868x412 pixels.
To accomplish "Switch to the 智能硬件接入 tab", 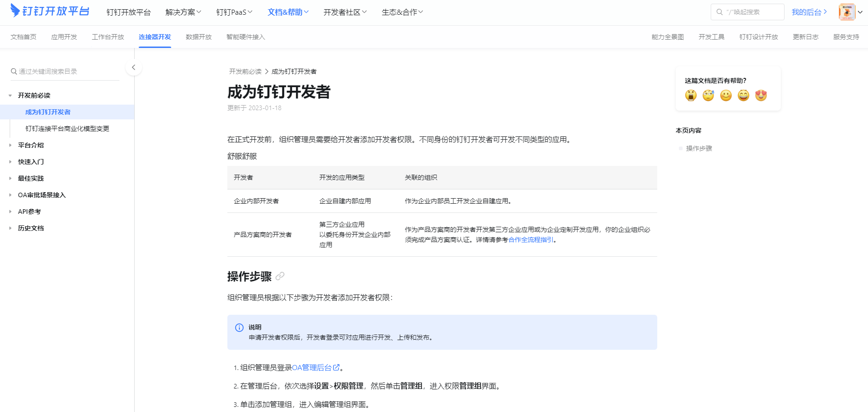I will click(246, 37).
